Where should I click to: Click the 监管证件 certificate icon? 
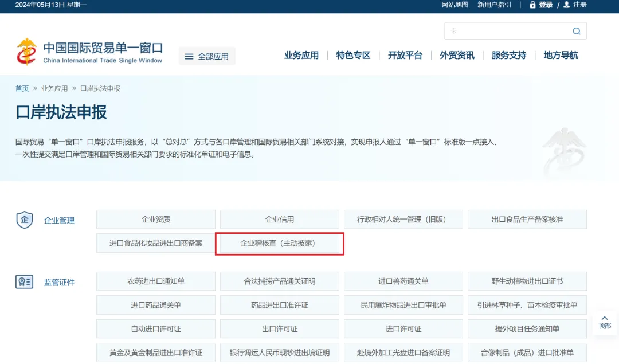[24, 281]
